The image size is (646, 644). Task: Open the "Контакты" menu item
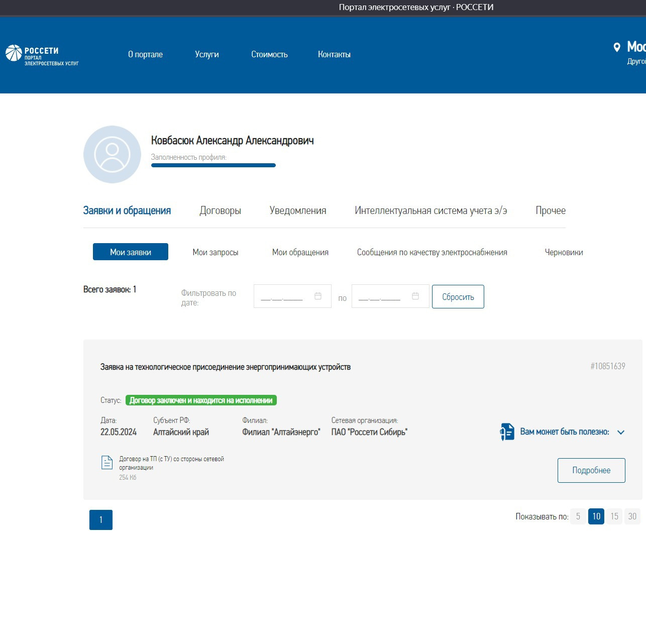coord(334,54)
